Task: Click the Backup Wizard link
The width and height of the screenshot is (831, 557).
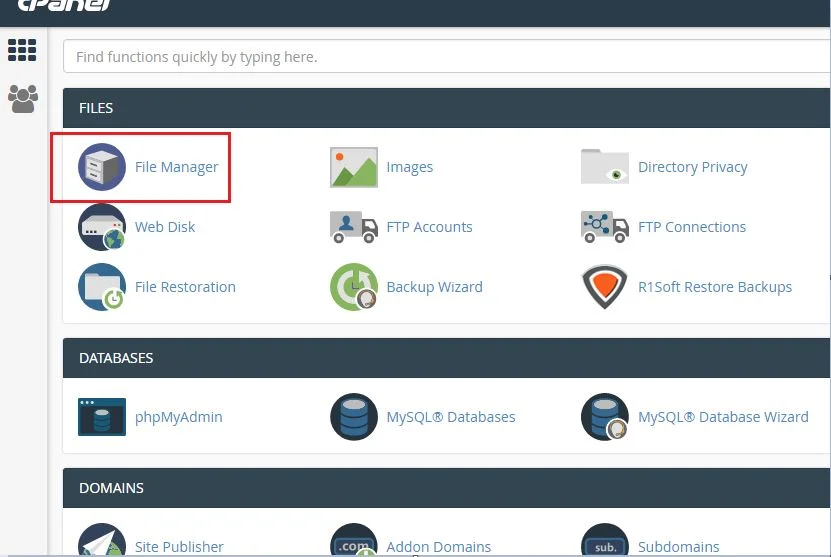Action: click(435, 287)
